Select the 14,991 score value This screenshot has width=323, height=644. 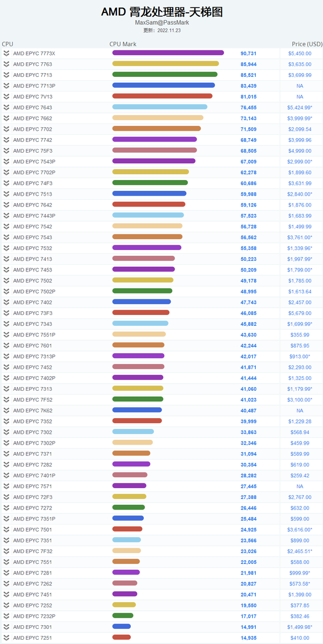(x=249, y=627)
